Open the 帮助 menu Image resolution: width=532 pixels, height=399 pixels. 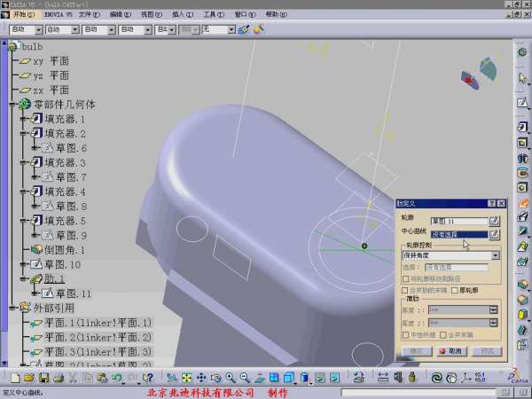[276, 14]
